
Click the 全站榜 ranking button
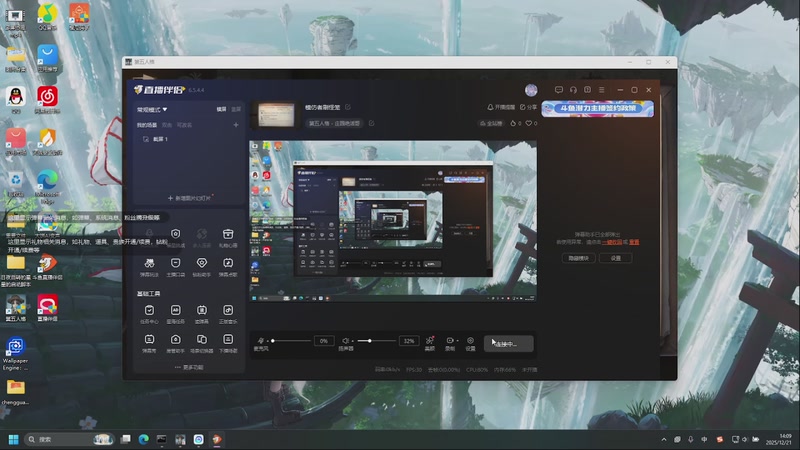491,123
